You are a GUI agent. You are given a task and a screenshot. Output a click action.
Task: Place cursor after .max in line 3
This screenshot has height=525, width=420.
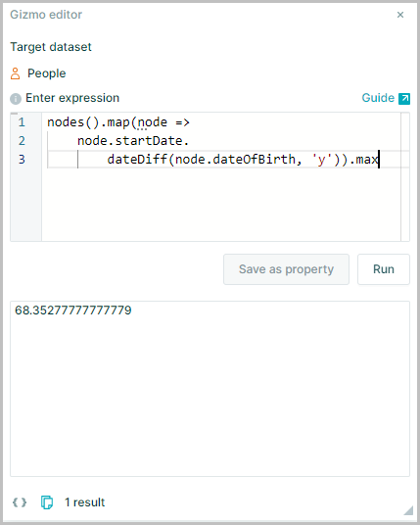pyautogui.click(x=379, y=160)
